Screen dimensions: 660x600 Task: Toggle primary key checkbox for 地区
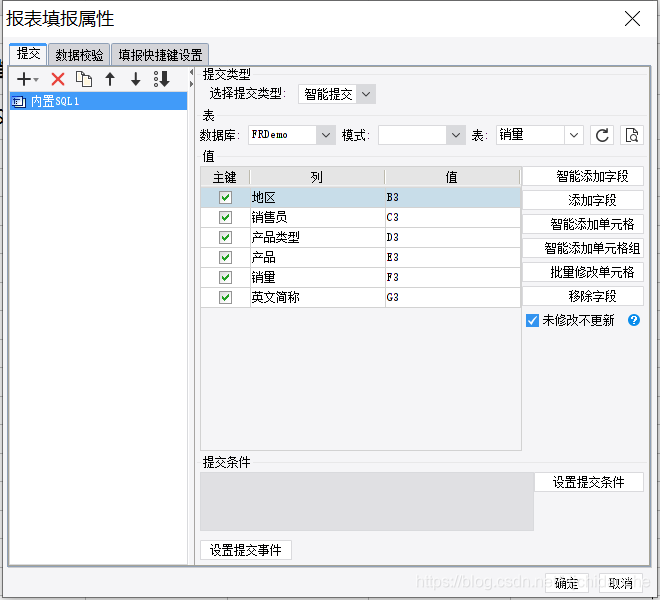225,197
